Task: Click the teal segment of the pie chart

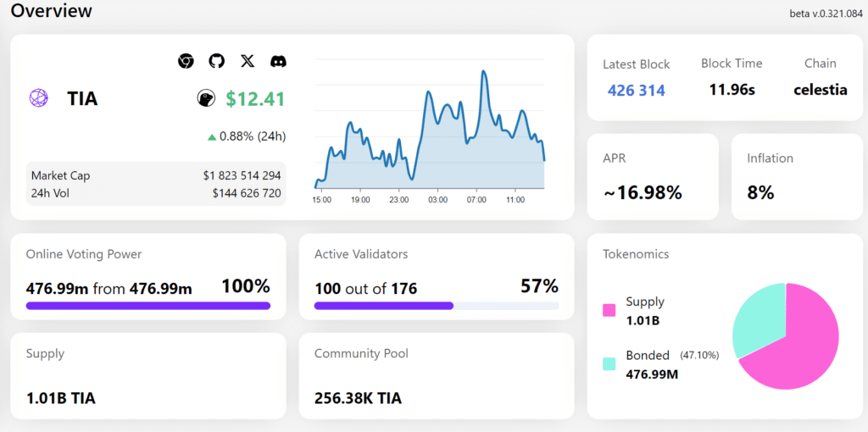Action: tap(757, 318)
